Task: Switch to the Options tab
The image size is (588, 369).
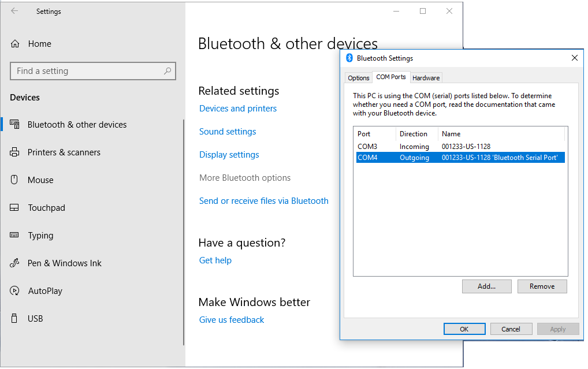Action: pos(358,78)
